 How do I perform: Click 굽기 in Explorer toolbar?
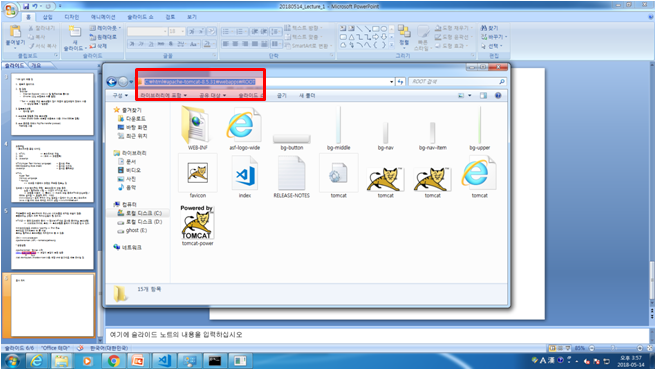click(x=282, y=95)
